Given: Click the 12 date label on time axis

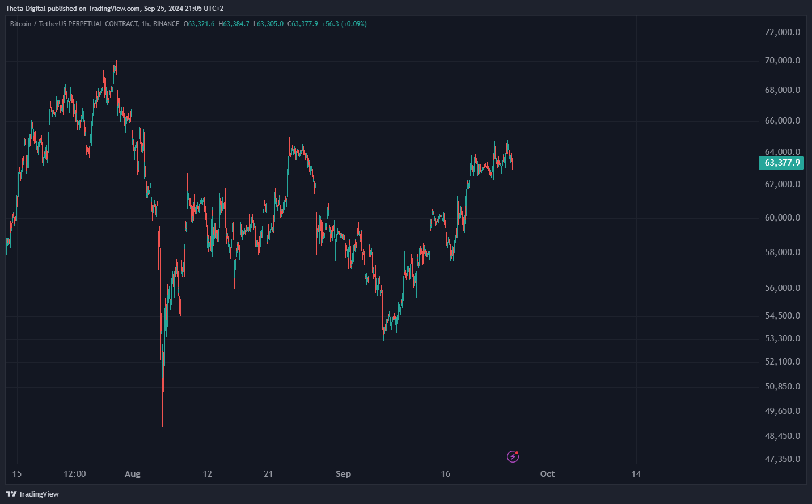Looking at the screenshot, I should click(208, 474).
